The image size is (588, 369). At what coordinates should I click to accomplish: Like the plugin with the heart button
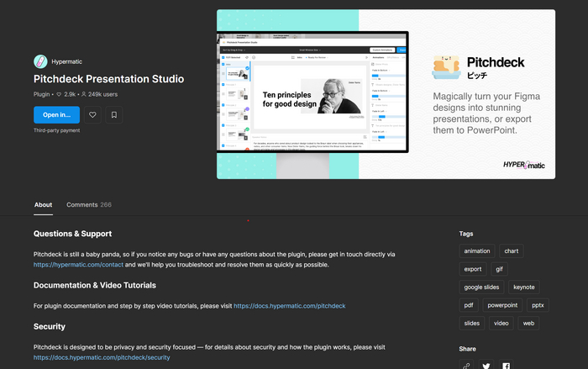pos(92,115)
